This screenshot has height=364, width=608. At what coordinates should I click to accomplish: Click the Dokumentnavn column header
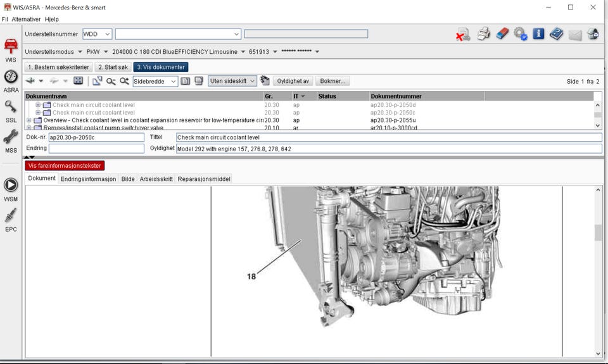tap(144, 96)
